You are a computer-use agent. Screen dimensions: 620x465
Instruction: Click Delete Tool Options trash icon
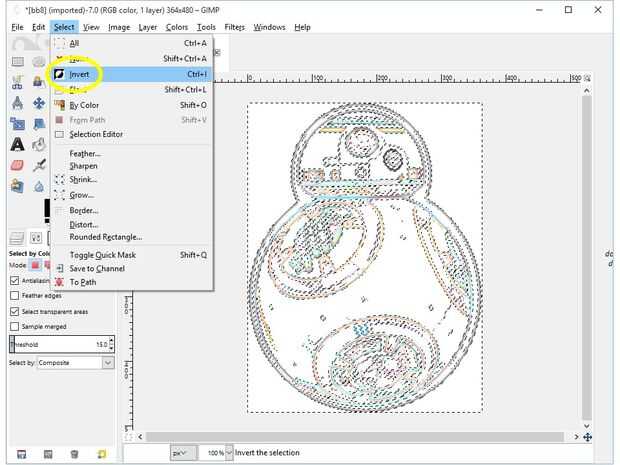(74, 454)
